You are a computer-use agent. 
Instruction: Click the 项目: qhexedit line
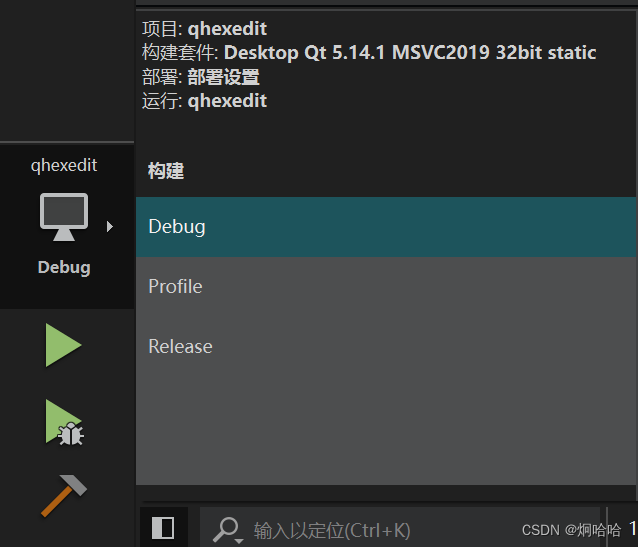point(204,29)
